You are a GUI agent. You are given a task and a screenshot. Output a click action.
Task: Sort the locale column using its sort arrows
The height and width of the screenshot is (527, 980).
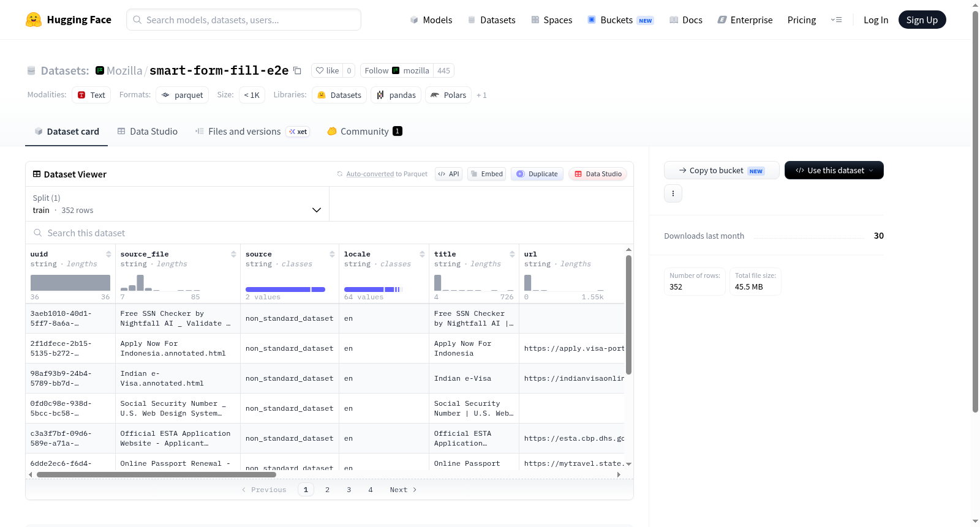422,254
